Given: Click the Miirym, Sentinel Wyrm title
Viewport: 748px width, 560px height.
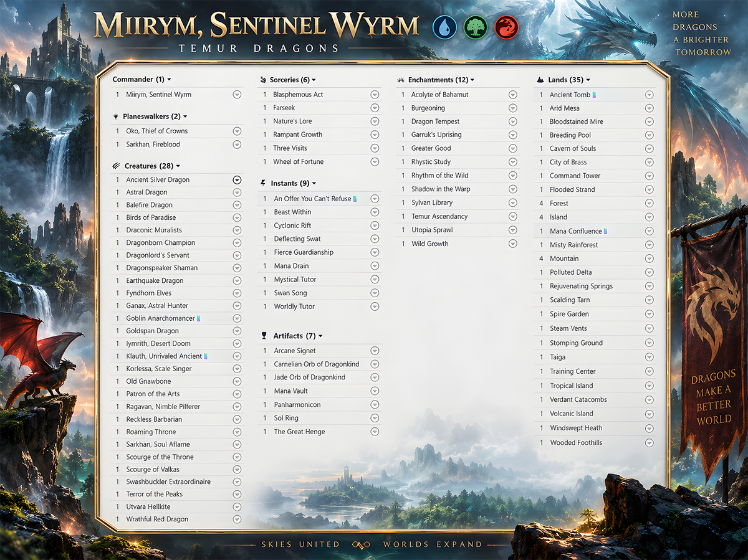Looking at the screenshot, I should tap(256, 25).
